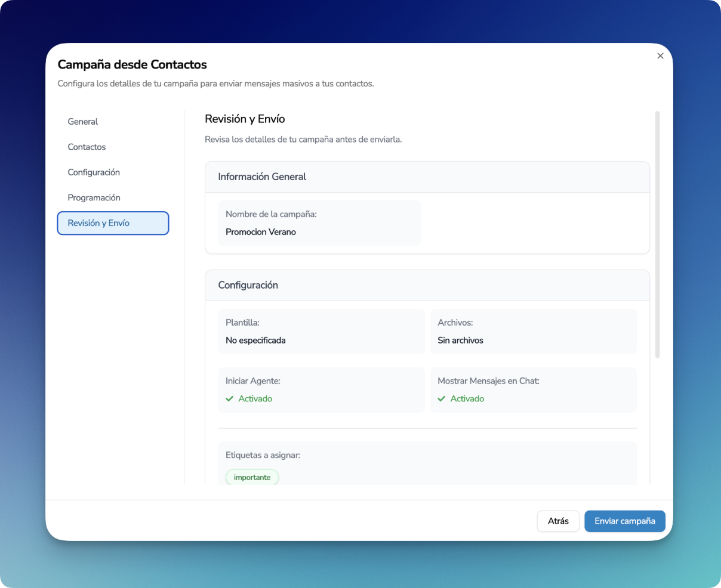721x588 pixels.
Task: Click the Plantilla No especificada box
Action: point(321,332)
